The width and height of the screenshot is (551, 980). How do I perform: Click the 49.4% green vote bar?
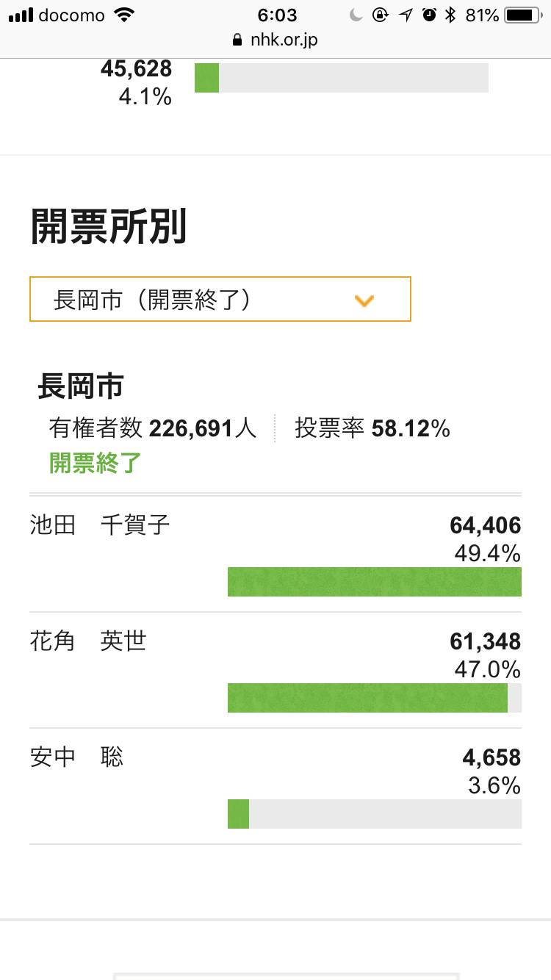[x=375, y=582]
